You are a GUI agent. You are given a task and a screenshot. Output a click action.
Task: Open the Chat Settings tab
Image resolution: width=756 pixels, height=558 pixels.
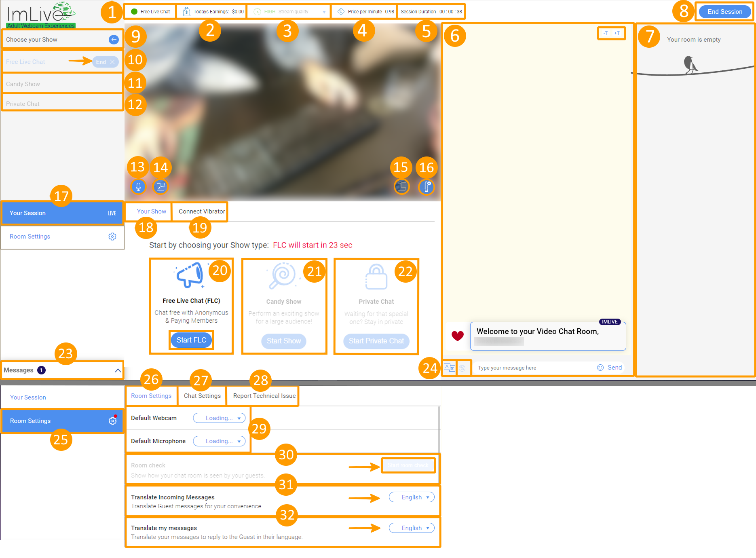[x=202, y=396]
